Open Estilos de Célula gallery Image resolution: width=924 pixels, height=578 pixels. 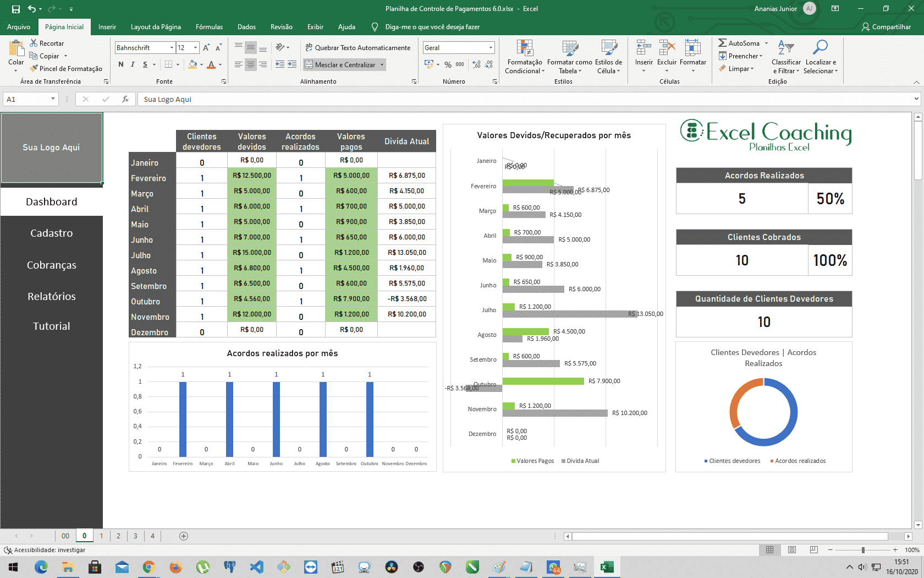609,57
